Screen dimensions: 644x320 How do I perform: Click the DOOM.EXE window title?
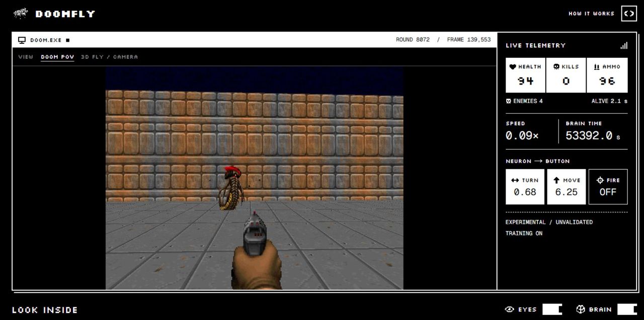click(x=46, y=40)
